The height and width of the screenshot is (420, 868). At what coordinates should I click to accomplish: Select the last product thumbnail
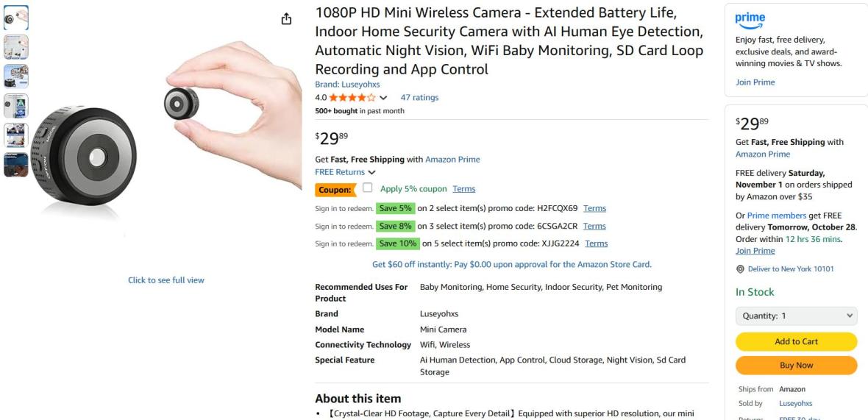tap(15, 165)
